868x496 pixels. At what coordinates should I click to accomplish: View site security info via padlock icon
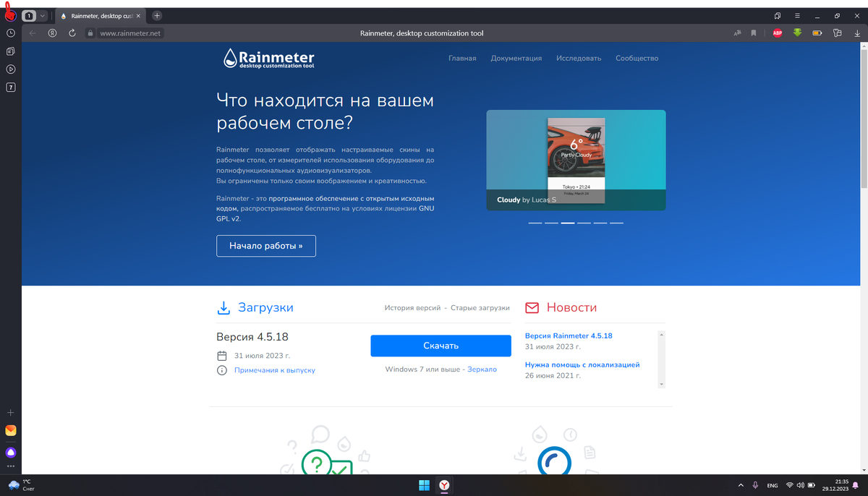pos(90,33)
